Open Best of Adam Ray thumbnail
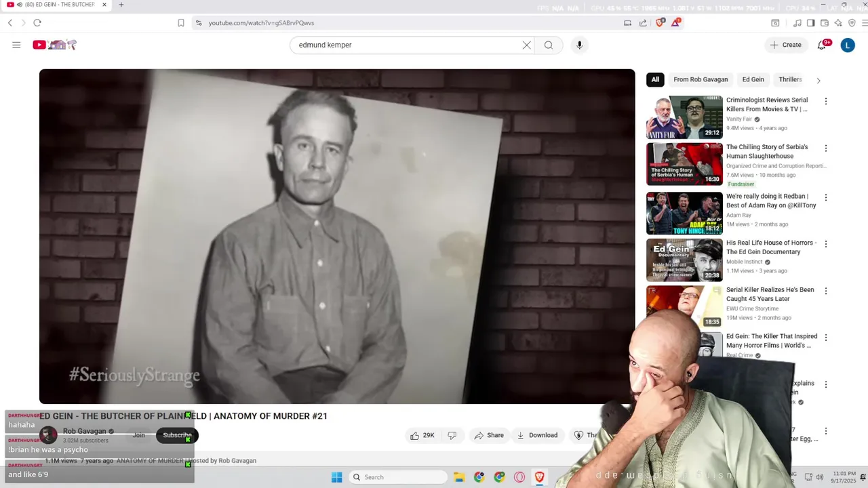Image resolution: width=868 pixels, height=488 pixels. (684, 213)
